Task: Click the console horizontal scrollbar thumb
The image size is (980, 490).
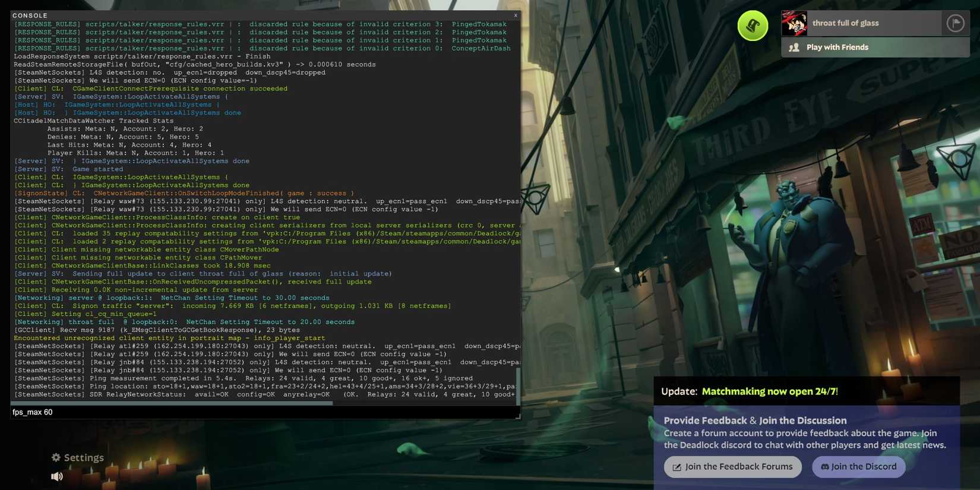Action: pyautogui.click(x=172, y=403)
